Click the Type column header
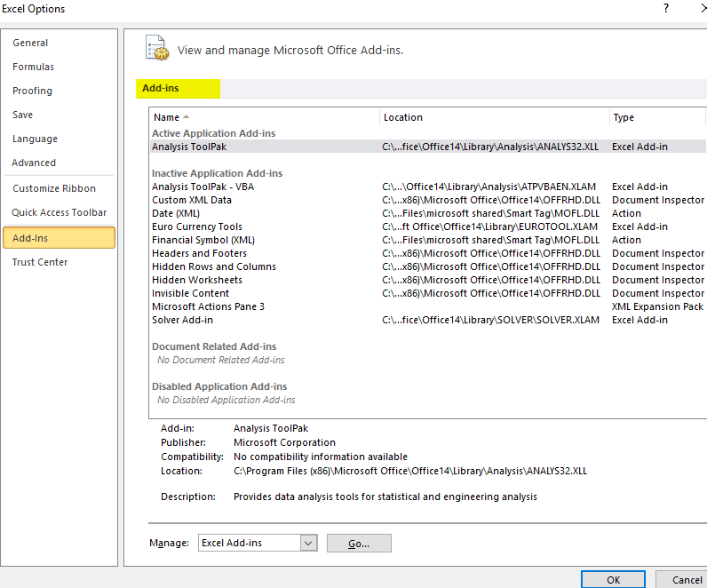 (657, 117)
